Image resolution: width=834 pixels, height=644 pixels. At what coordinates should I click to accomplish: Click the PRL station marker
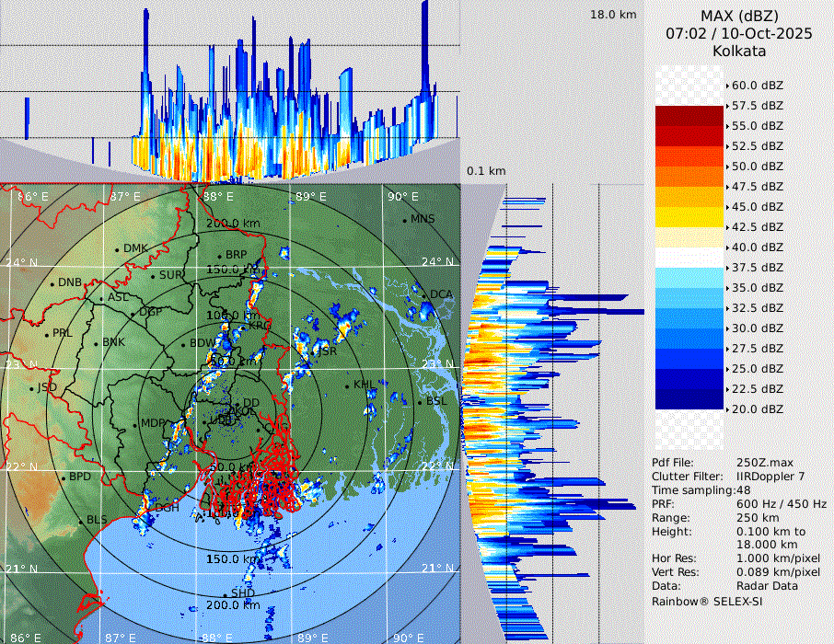point(47,333)
